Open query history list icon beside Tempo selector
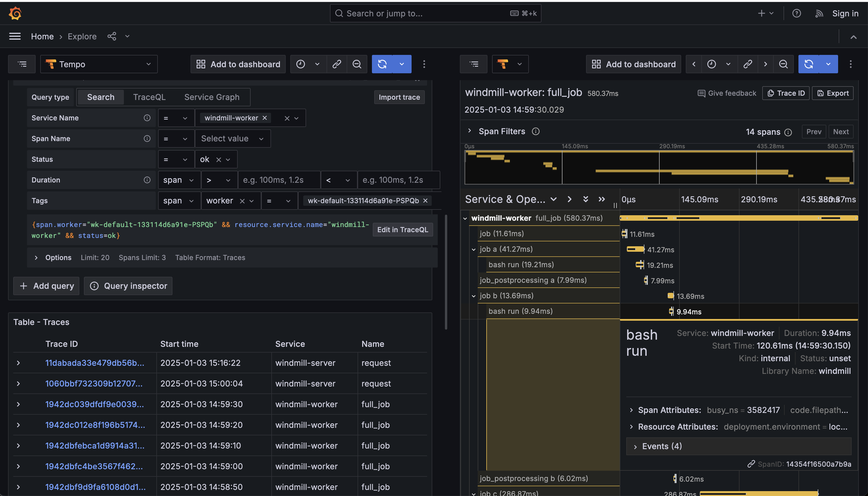 click(22, 64)
